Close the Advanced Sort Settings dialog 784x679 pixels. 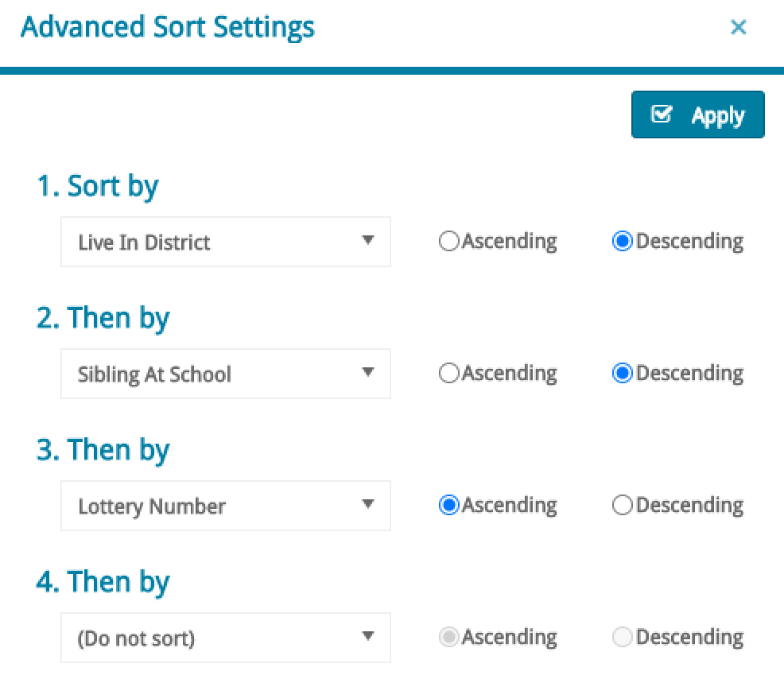tap(739, 27)
